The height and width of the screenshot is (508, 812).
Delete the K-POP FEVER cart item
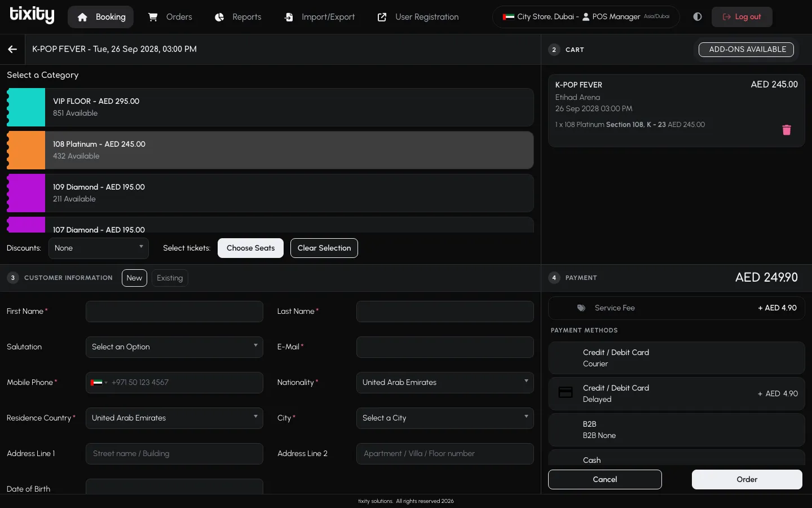pyautogui.click(x=787, y=130)
